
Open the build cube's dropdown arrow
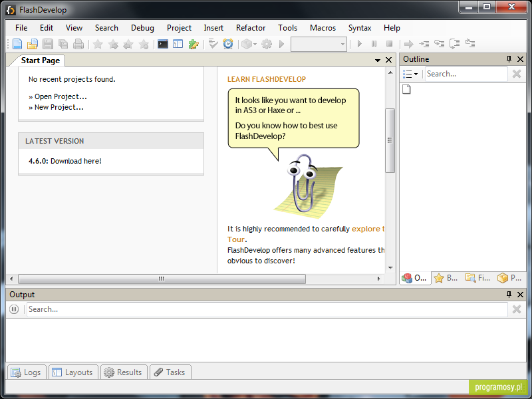tap(255, 44)
